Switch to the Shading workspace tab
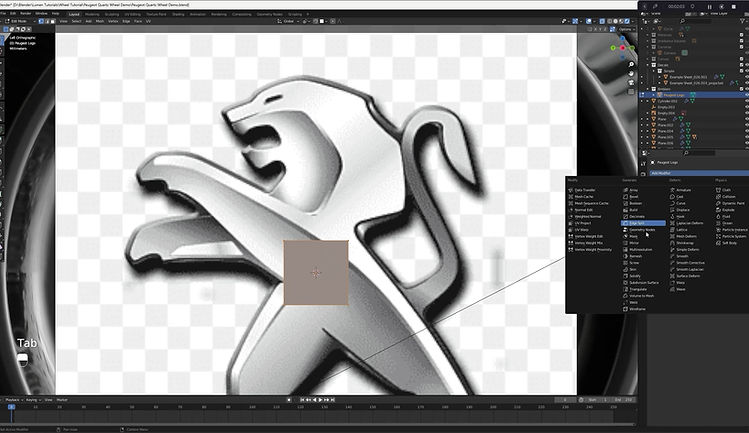 178,14
